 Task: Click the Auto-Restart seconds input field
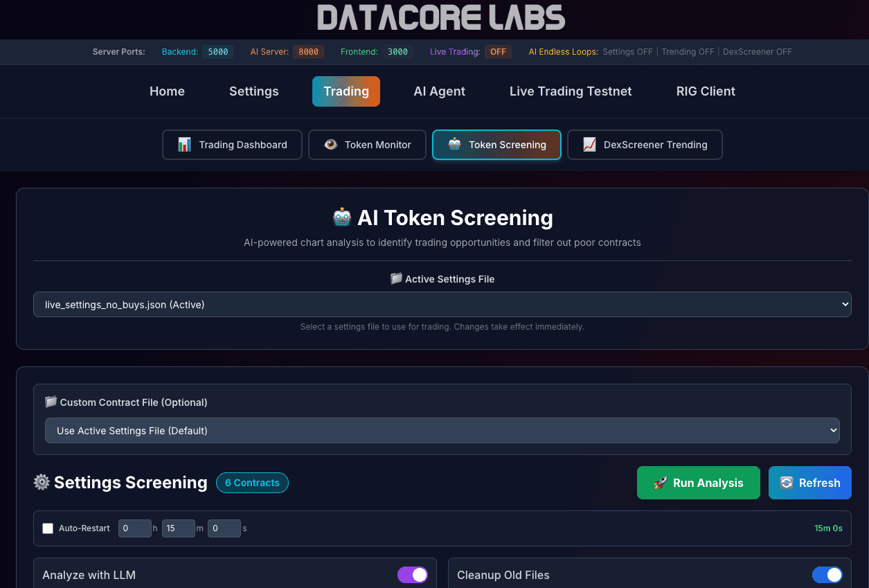224,528
